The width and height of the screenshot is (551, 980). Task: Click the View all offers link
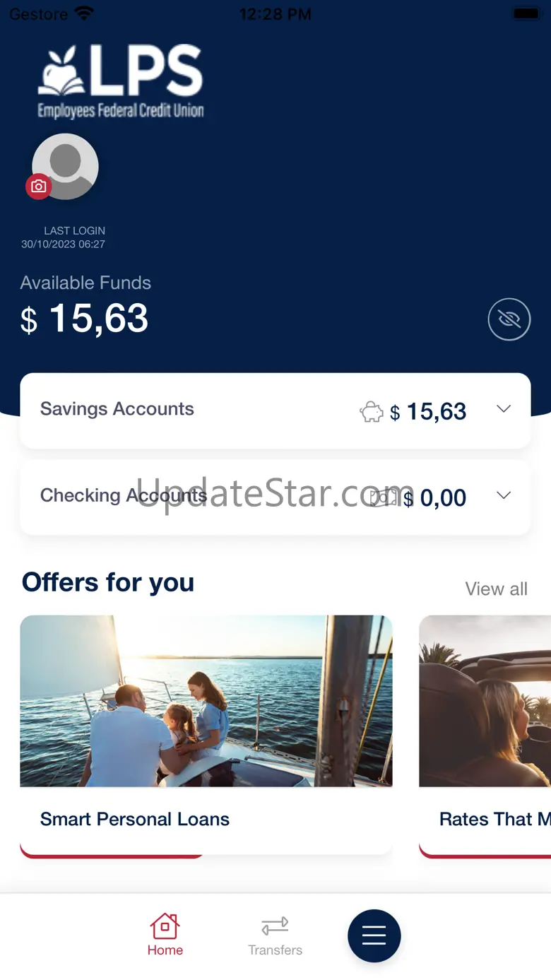coord(497,589)
